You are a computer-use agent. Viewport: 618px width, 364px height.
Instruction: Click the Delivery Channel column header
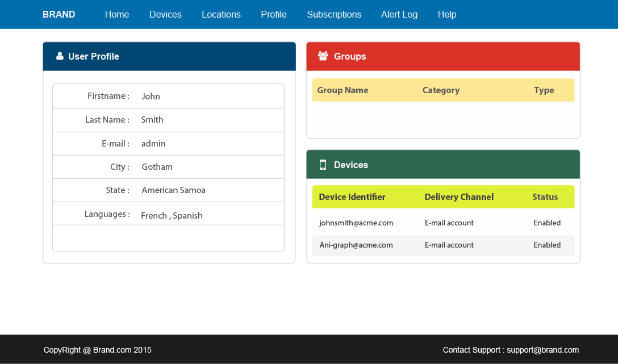(459, 197)
